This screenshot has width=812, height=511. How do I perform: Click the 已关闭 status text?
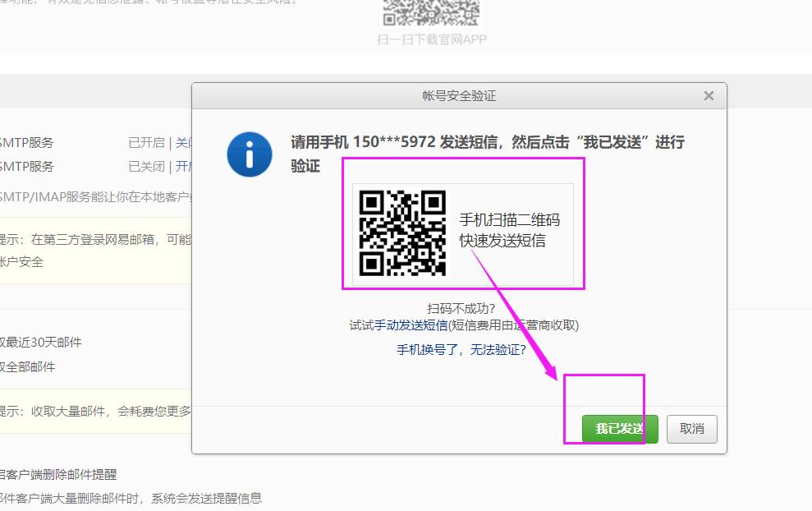click(x=146, y=167)
